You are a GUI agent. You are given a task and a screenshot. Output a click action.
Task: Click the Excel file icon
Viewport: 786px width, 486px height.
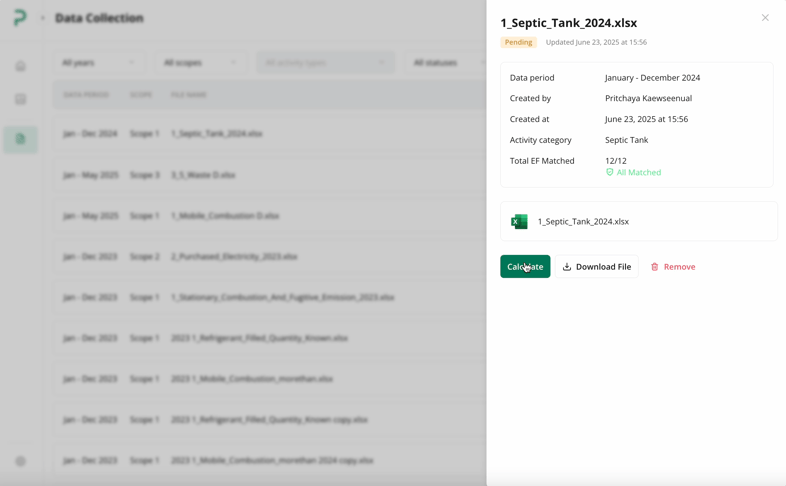[x=519, y=222]
